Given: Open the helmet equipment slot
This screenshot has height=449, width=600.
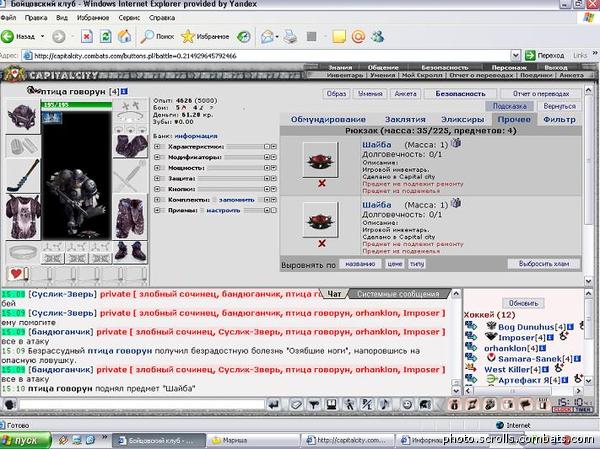Looking at the screenshot, I should [23, 116].
